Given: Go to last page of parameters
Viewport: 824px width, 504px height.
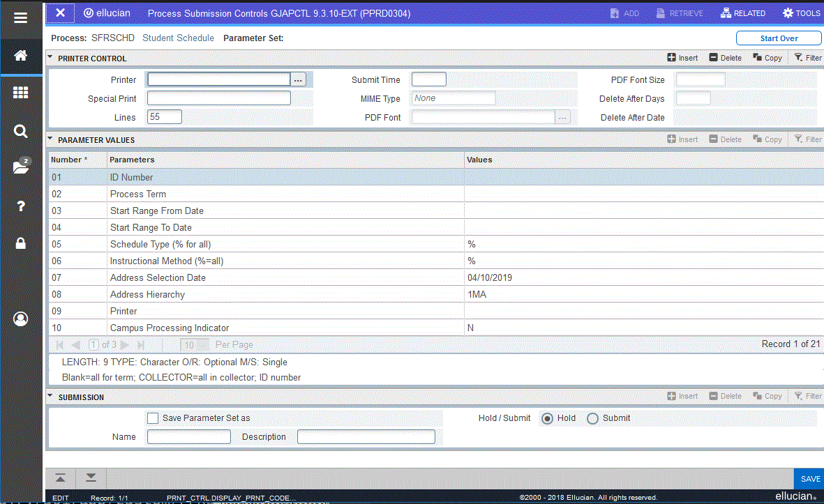Looking at the screenshot, I should pos(140,345).
